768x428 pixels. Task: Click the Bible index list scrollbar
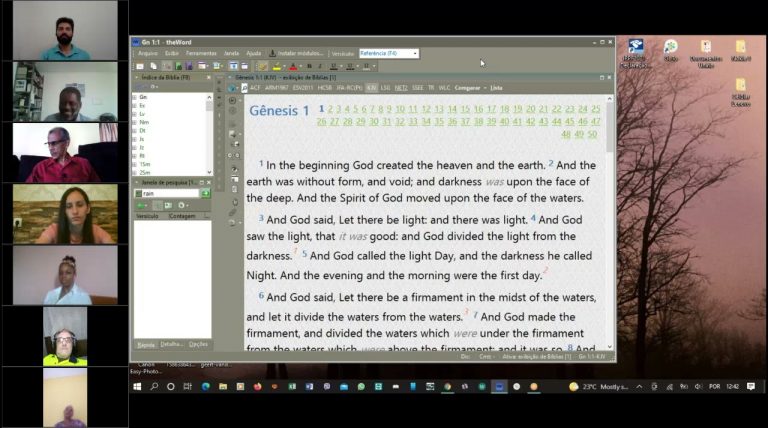point(210,135)
